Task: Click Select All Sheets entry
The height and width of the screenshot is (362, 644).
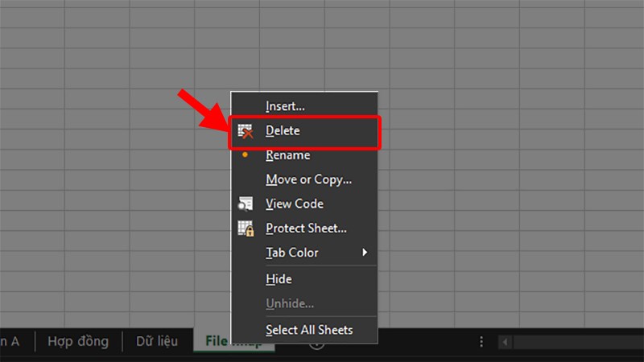Action: click(x=304, y=330)
